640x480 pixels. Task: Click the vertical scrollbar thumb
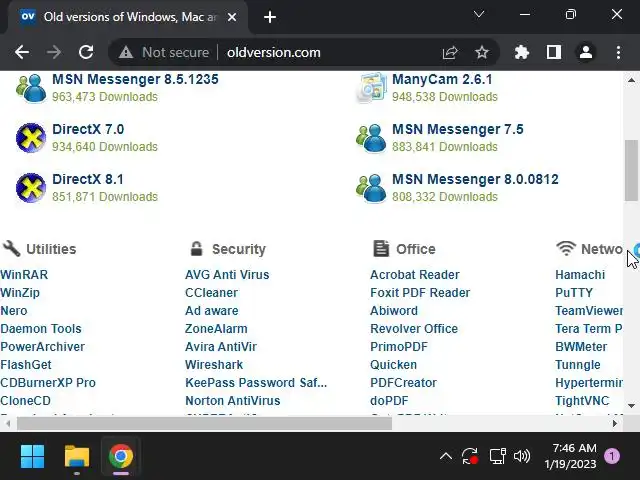pyautogui.click(x=631, y=171)
